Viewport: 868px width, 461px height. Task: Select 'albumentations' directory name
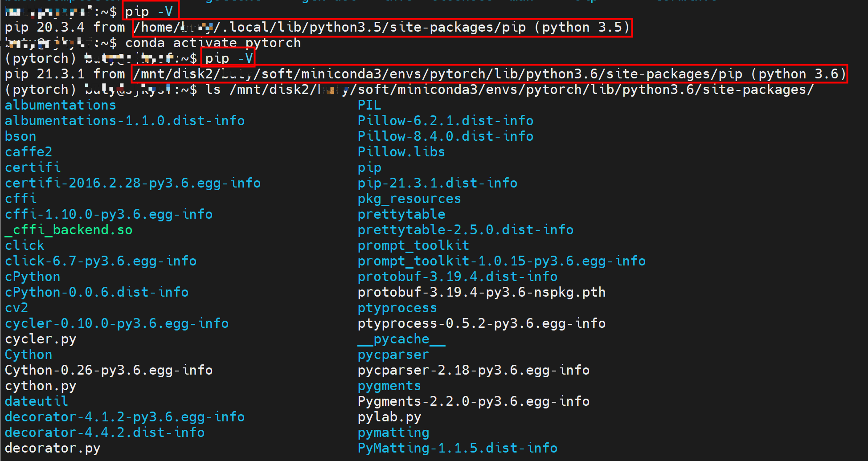coord(61,105)
